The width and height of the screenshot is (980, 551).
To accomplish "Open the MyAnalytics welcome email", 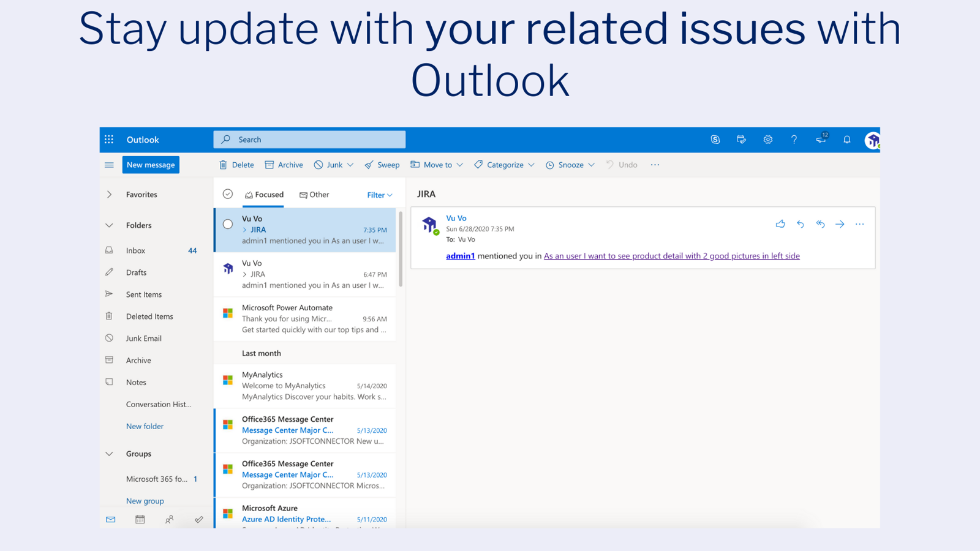I will click(x=305, y=386).
